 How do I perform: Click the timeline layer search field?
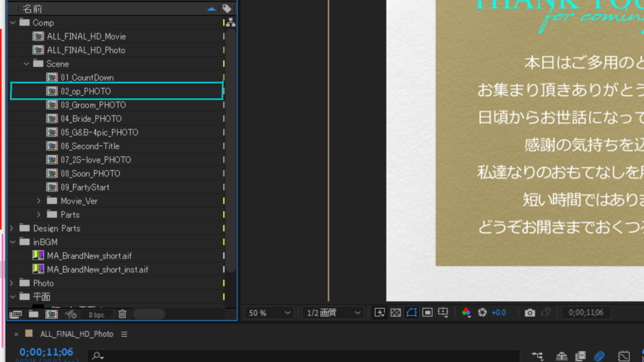[304, 356]
